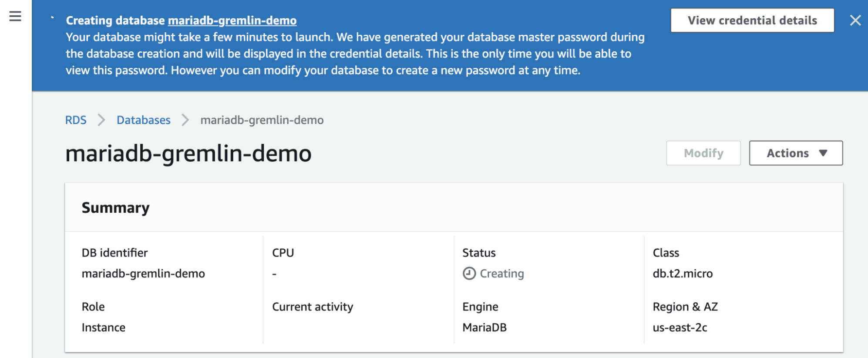Screen dimensions: 868x358
Task: Select the Instance role value
Action: (x=104, y=328)
